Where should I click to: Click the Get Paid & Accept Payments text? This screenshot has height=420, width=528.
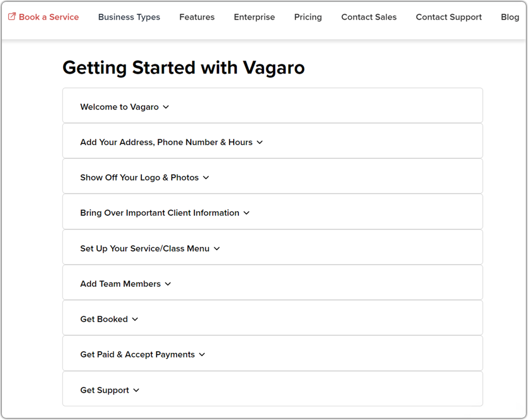tap(137, 355)
